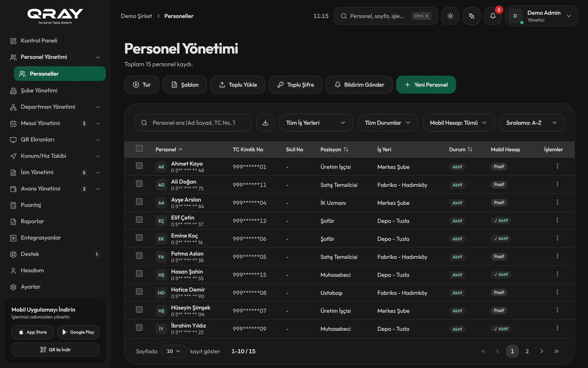The image size is (588, 368).
Task: Open Şube Yönetimi in the sidebar
Action: click(55, 91)
